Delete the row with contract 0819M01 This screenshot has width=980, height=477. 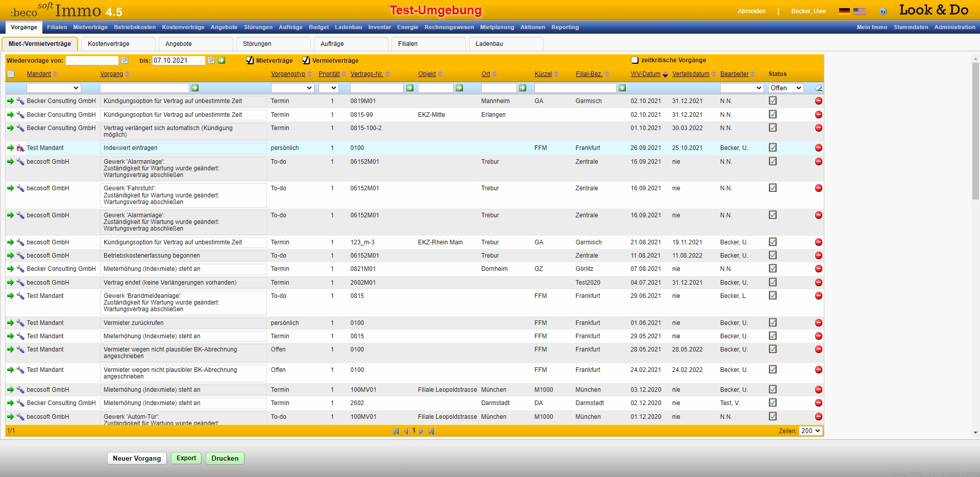tap(819, 101)
